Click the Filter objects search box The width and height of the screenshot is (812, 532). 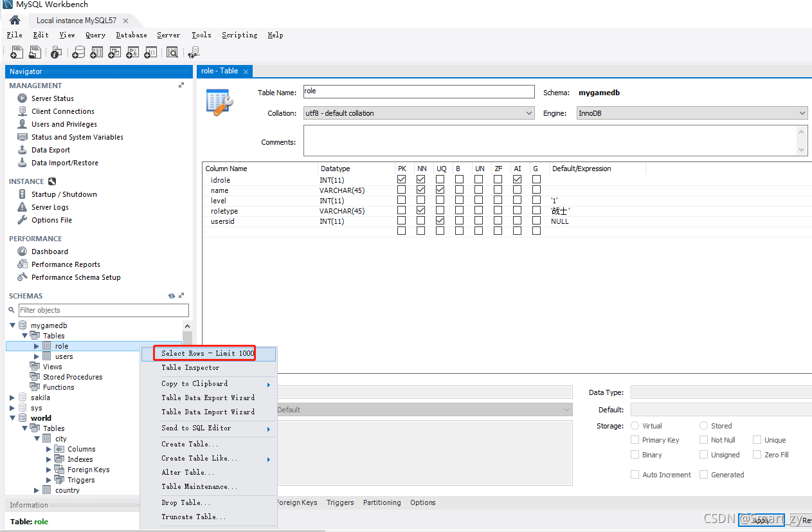(104, 310)
